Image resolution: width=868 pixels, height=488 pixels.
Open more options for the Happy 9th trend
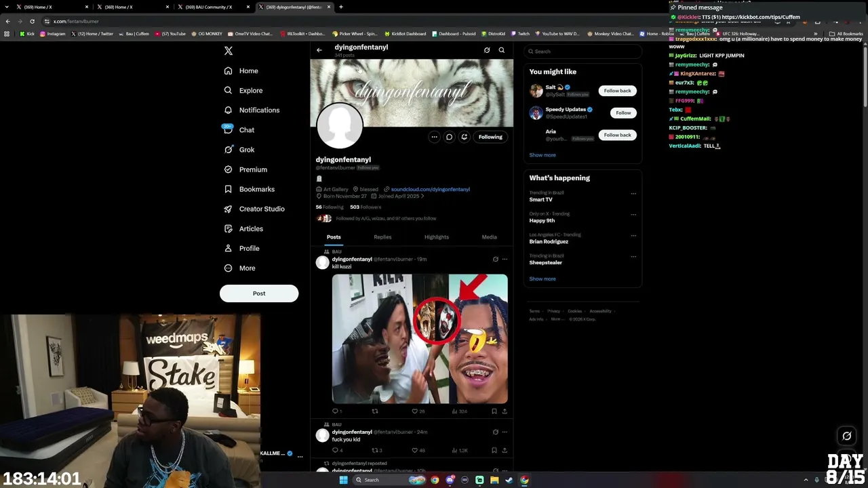click(x=633, y=215)
